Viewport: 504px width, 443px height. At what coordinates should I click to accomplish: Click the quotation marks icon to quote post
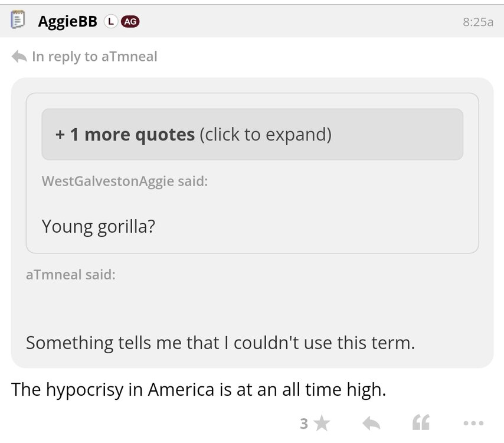tap(421, 422)
